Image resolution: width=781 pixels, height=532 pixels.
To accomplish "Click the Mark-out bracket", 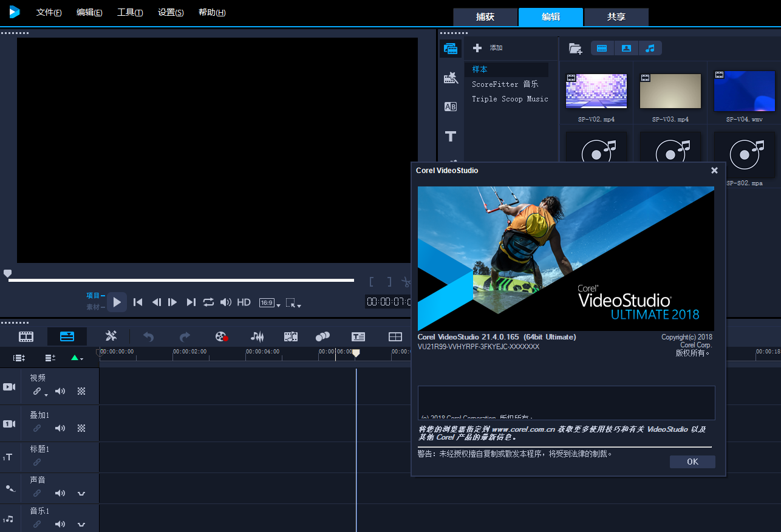I will click(x=389, y=282).
